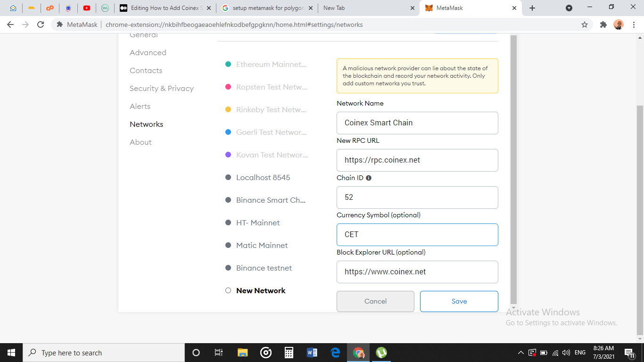Viewport: 644px width, 362px height.
Task: Click the Chain ID info icon
Action: [369, 178]
